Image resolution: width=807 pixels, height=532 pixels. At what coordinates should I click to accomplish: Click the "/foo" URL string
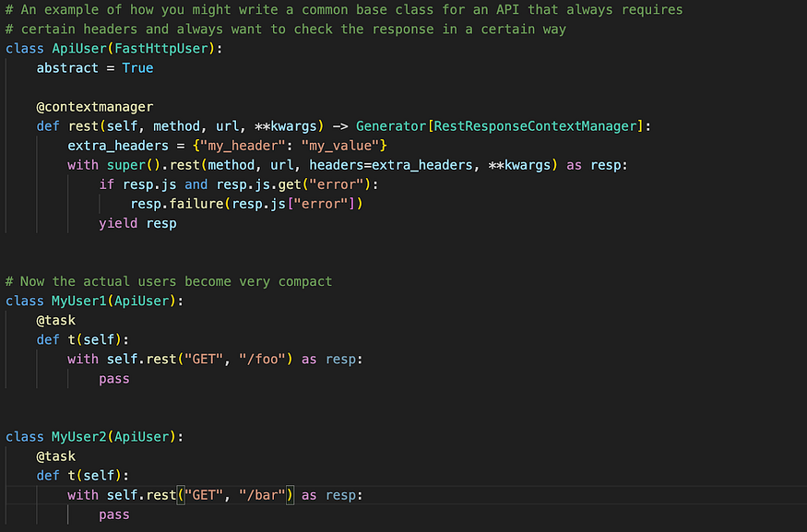pos(262,360)
